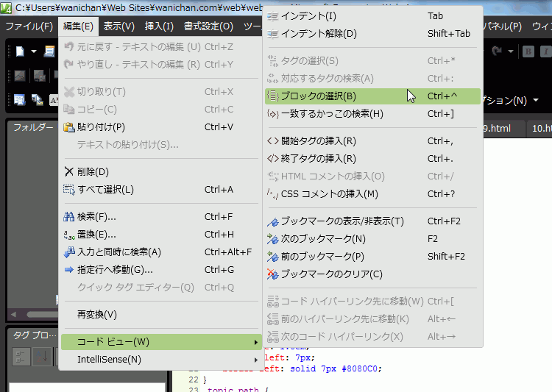Select the 一致するかっこの検索(H) submenu item
552x392 pixels.
(x=372, y=114)
